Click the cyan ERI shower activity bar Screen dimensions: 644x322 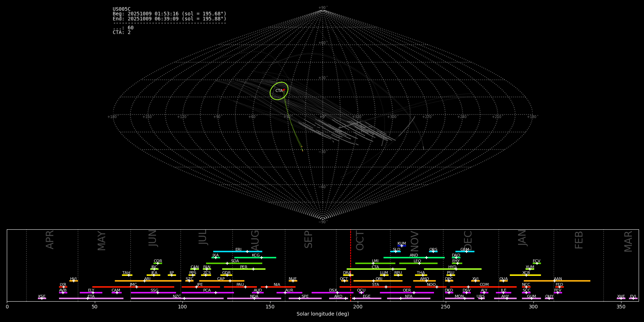(x=238, y=252)
